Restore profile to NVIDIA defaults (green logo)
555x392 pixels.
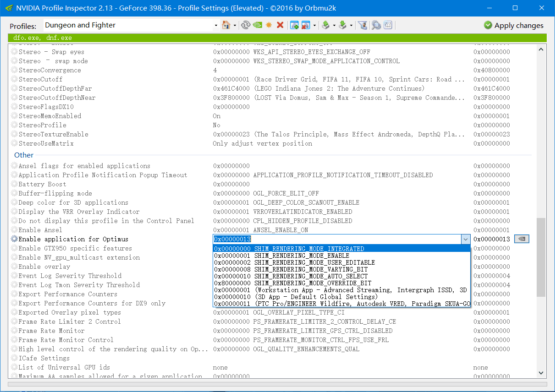[258, 25]
